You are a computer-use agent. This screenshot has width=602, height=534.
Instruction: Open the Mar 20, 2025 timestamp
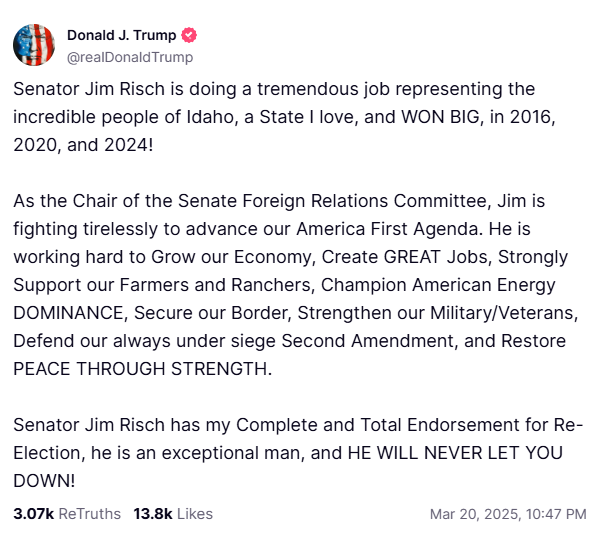tap(508, 514)
